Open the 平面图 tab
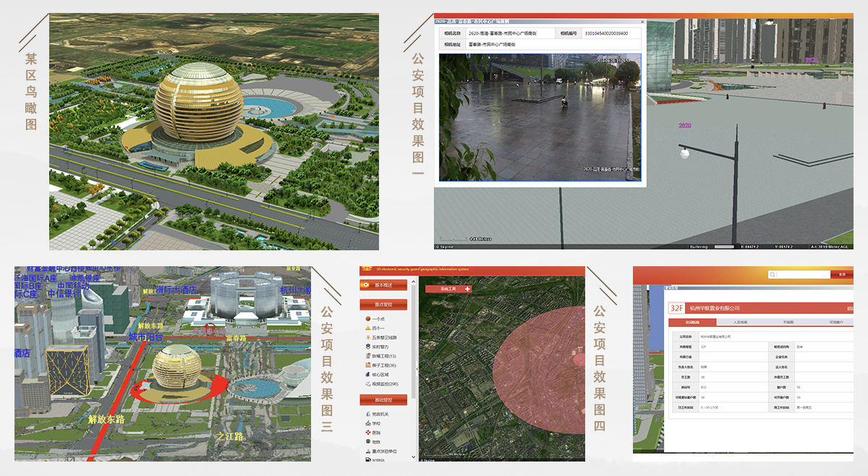The image size is (868, 476). pyautogui.click(x=788, y=322)
